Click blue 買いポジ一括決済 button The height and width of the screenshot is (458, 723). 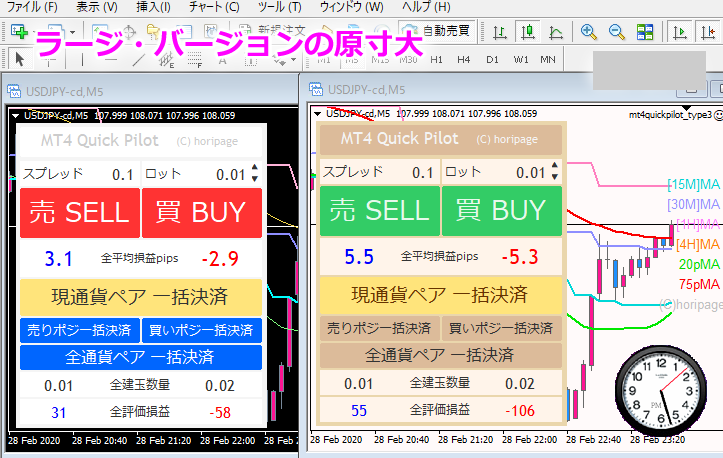pyautogui.click(x=202, y=330)
